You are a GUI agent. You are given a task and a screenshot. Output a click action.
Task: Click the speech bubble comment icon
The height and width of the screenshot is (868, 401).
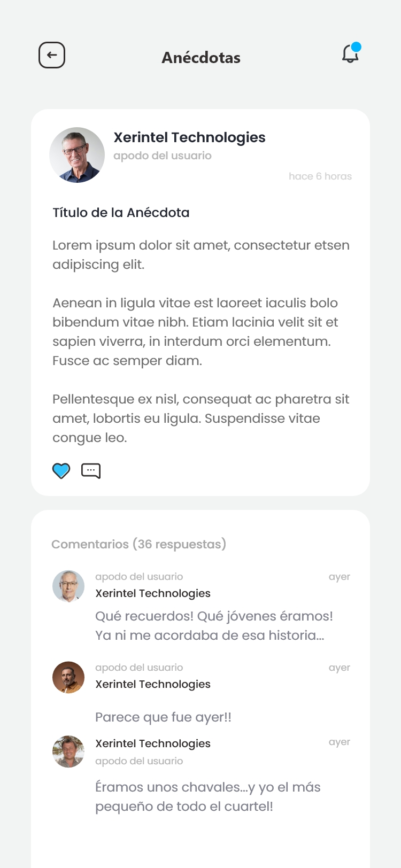pyautogui.click(x=91, y=470)
